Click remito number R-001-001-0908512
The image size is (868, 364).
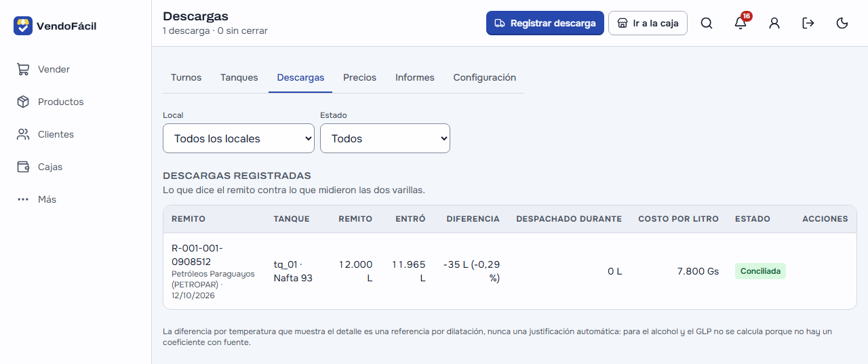point(197,255)
